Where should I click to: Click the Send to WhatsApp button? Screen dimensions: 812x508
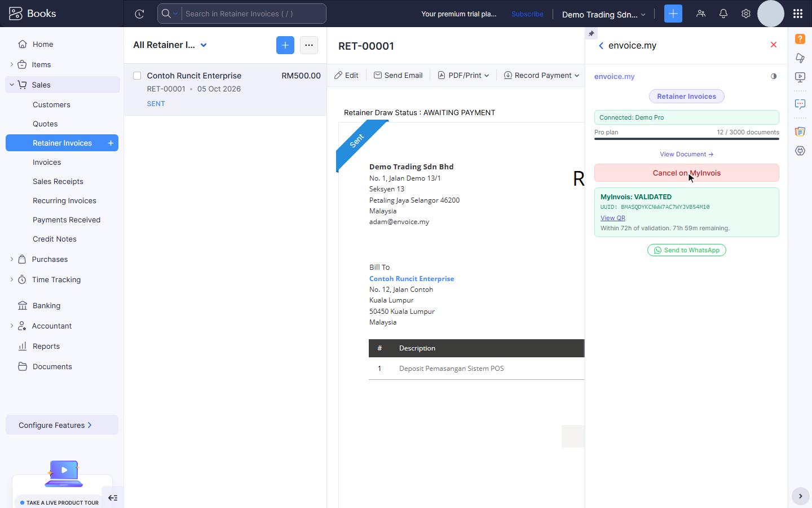687,250
